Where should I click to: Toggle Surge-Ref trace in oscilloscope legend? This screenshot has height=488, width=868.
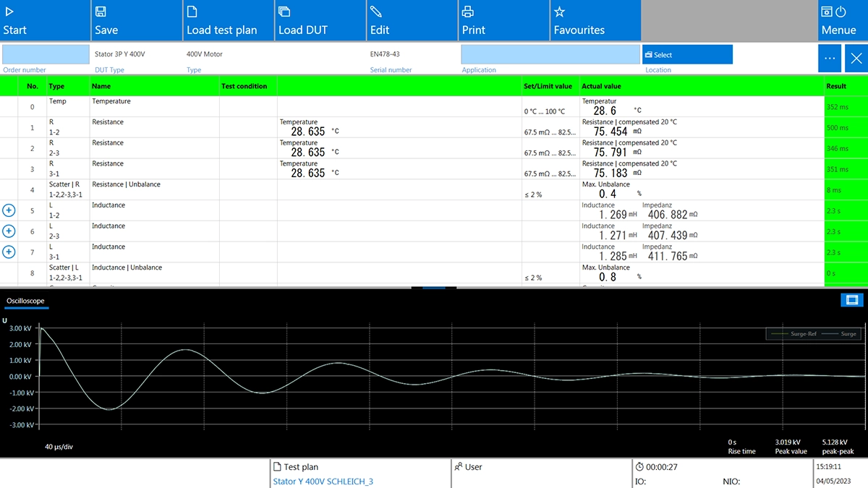[x=791, y=334]
